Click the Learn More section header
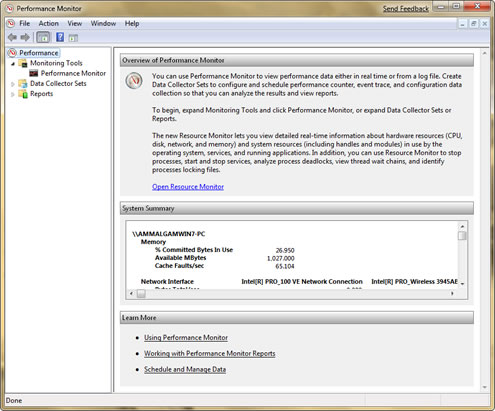The height and width of the screenshot is (411, 495). point(297,318)
